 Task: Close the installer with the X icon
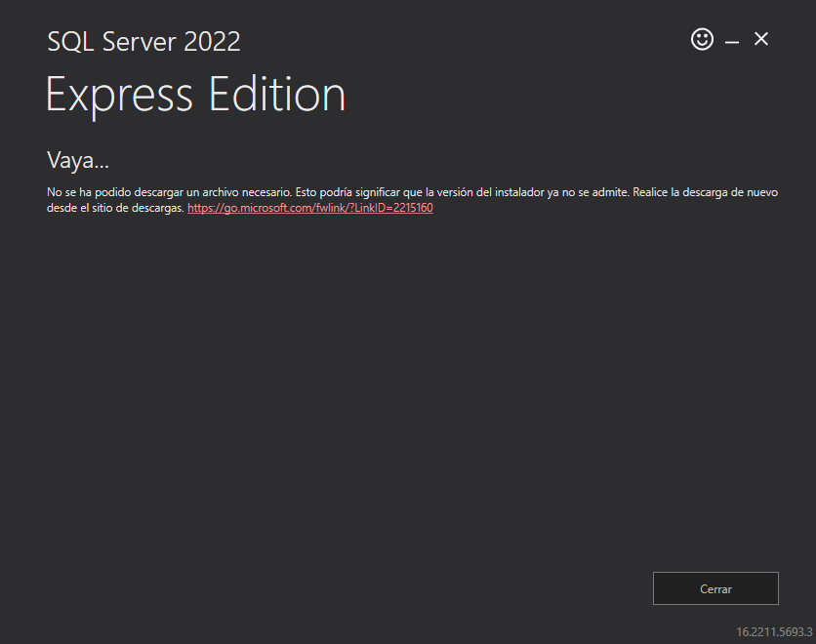click(760, 39)
